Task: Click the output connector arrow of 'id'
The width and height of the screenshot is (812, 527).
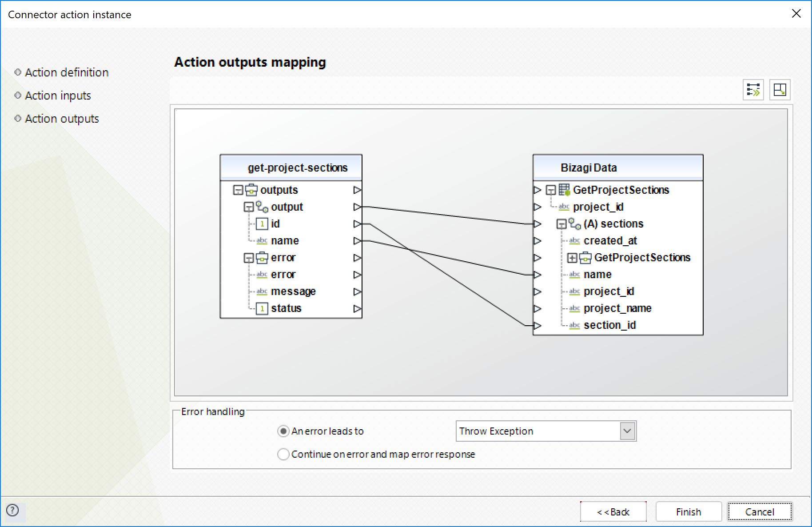Action: pos(357,224)
